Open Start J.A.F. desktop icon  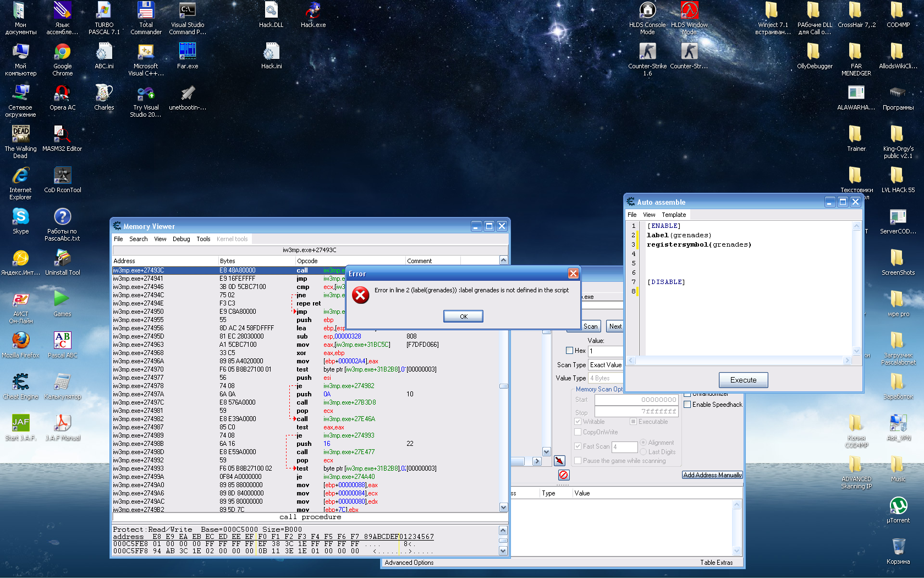tap(21, 427)
